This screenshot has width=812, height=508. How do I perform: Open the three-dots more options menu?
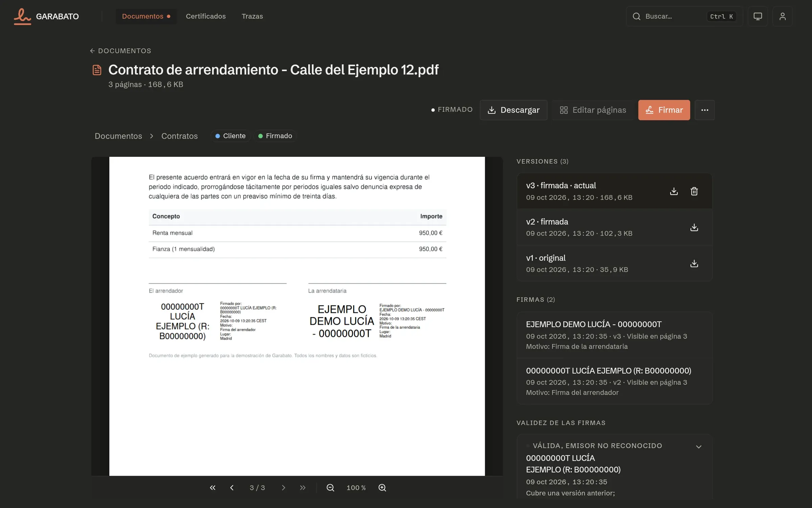pyautogui.click(x=705, y=110)
